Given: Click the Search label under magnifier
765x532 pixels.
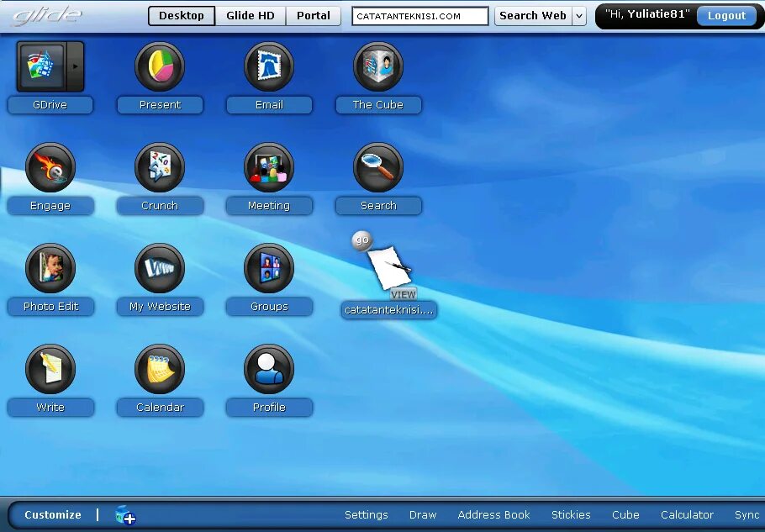Looking at the screenshot, I should pos(378,206).
